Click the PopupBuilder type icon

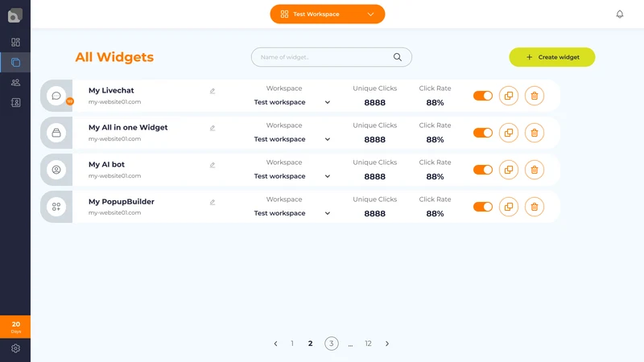pyautogui.click(x=56, y=207)
